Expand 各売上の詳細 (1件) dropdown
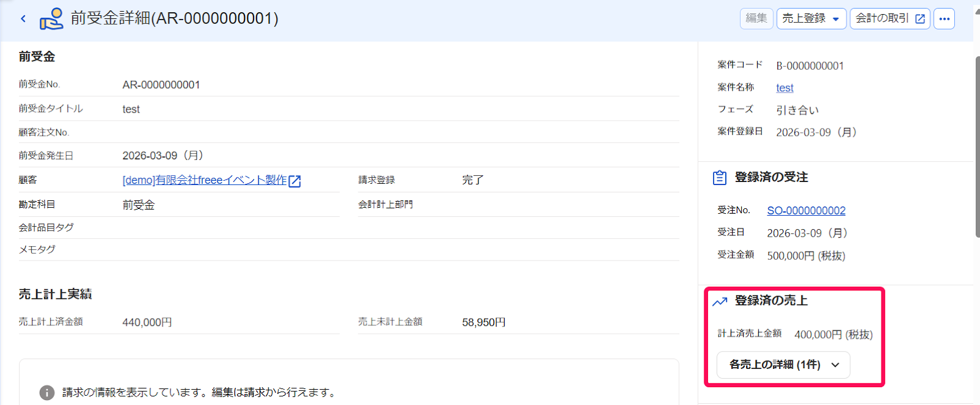The width and height of the screenshot is (980, 405). click(x=783, y=365)
